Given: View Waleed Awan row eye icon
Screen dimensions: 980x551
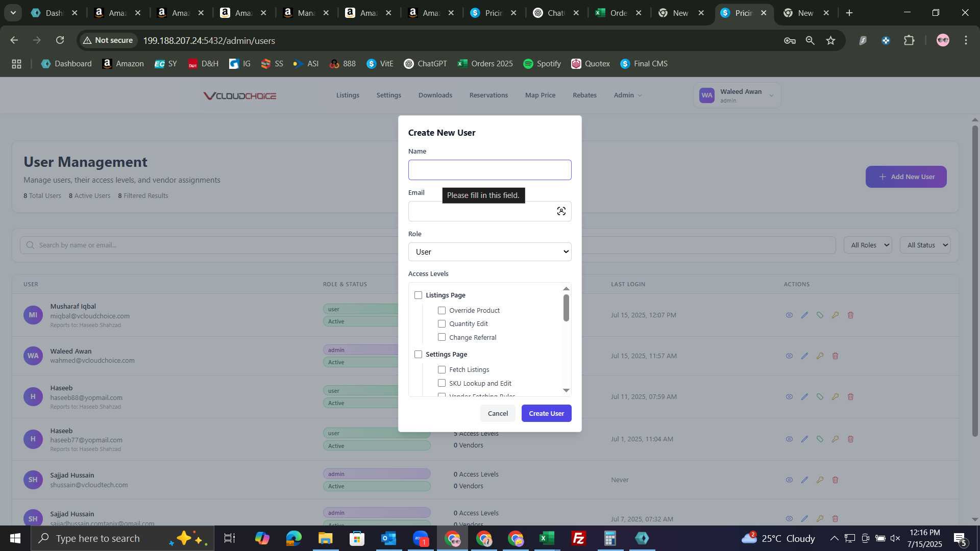Looking at the screenshot, I should 789,356.
